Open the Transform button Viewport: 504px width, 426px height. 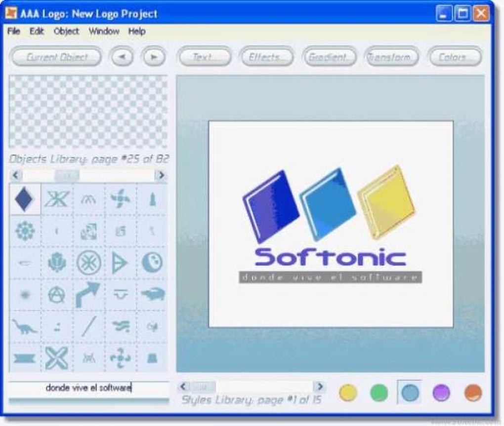pos(392,57)
